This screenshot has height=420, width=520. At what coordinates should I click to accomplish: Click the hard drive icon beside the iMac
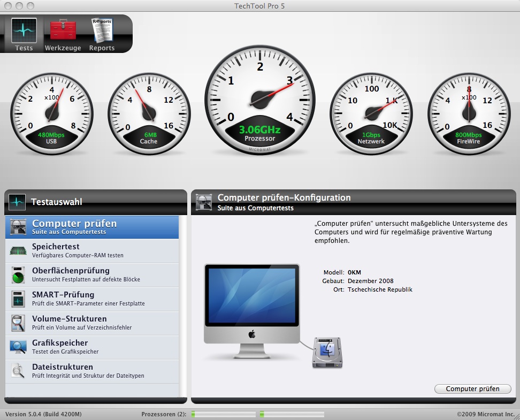(327, 353)
